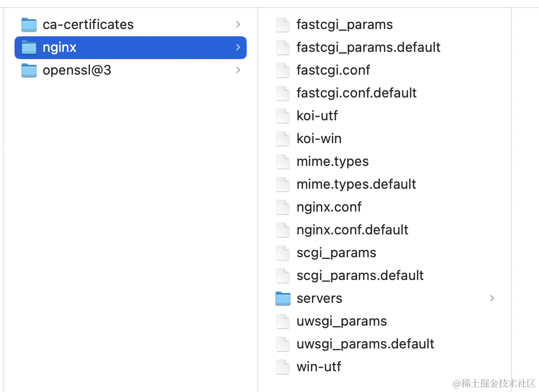Select the ca-certificates folder name

point(88,25)
